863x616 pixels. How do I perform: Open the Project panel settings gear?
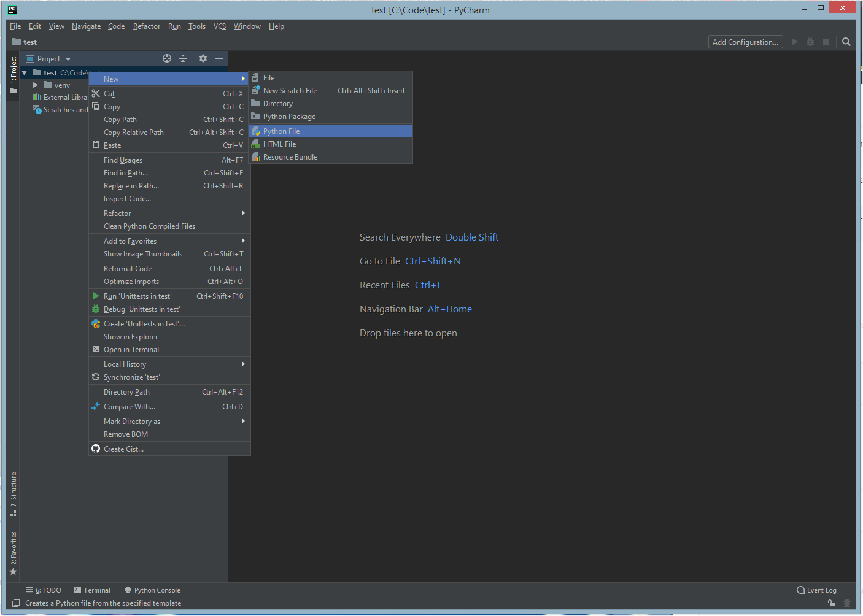pyautogui.click(x=203, y=58)
